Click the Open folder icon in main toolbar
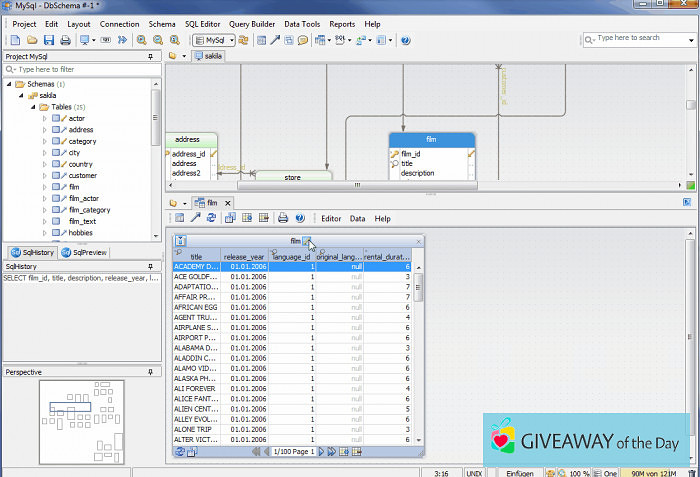 (x=32, y=41)
